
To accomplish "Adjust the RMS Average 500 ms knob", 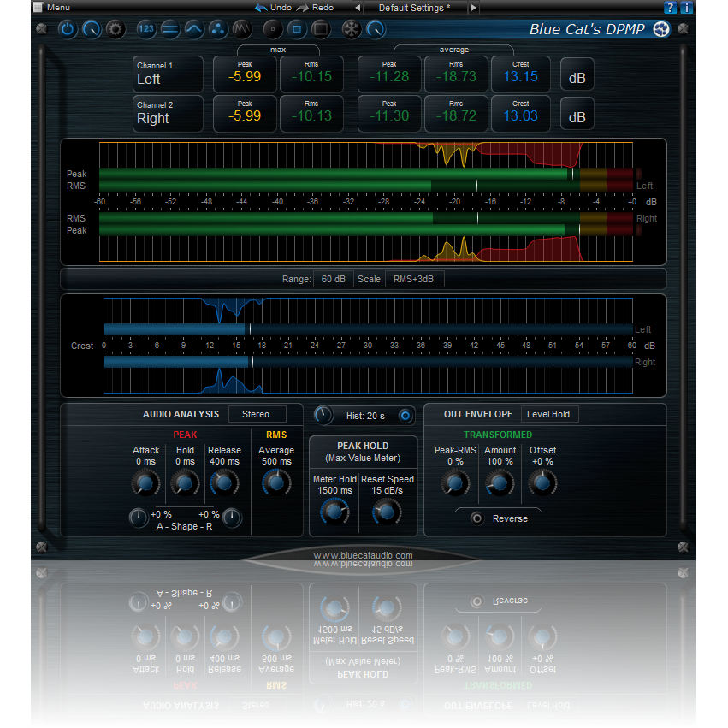I will pos(275,482).
